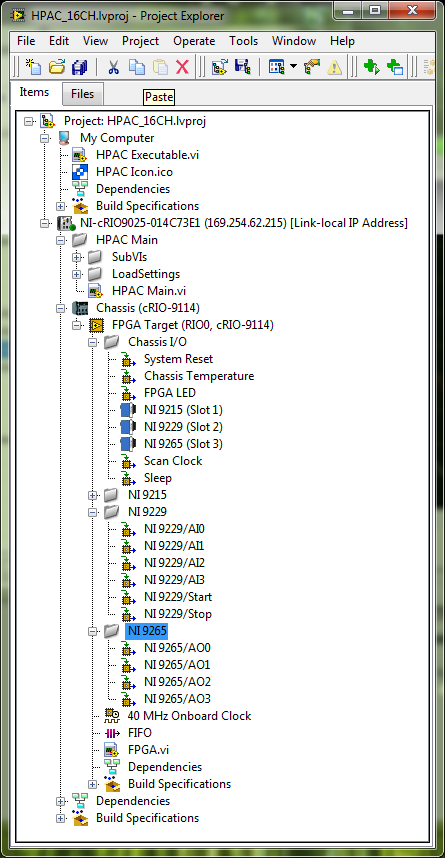Click the Add Targets and Devices icon
The image size is (445, 858).
point(219,68)
